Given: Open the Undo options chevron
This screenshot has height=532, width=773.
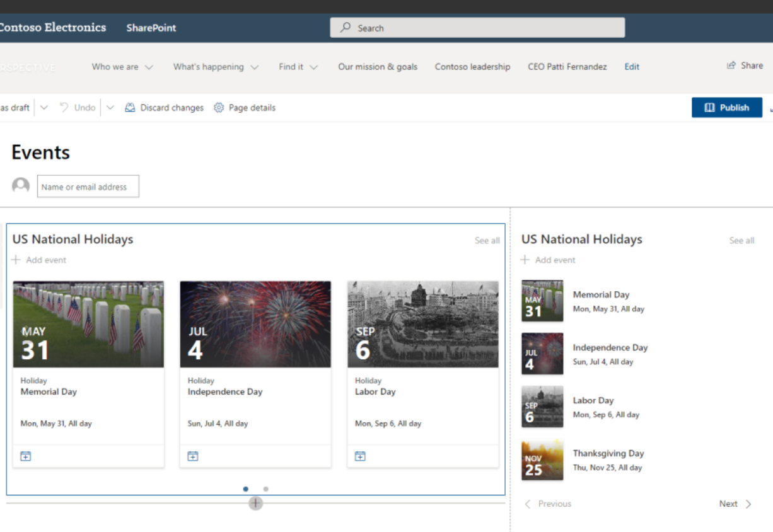Looking at the screenshot, I should pyautogui.click(x=110, y=108).
